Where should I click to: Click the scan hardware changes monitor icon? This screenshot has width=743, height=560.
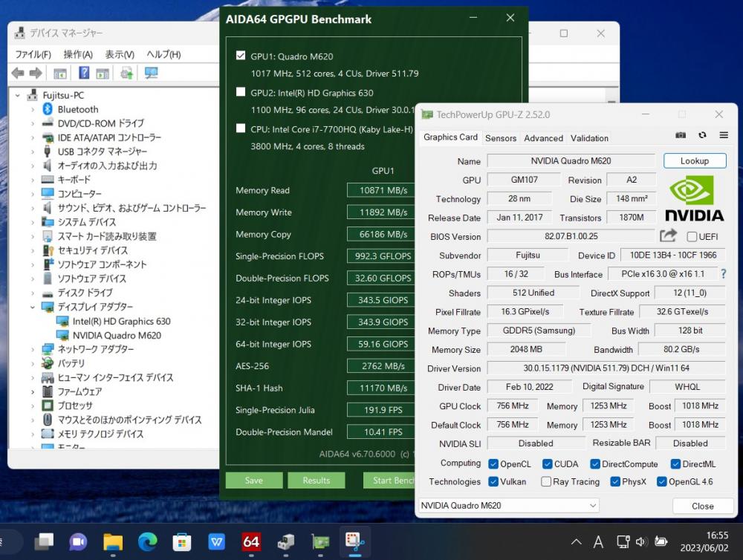pos(151,73)
